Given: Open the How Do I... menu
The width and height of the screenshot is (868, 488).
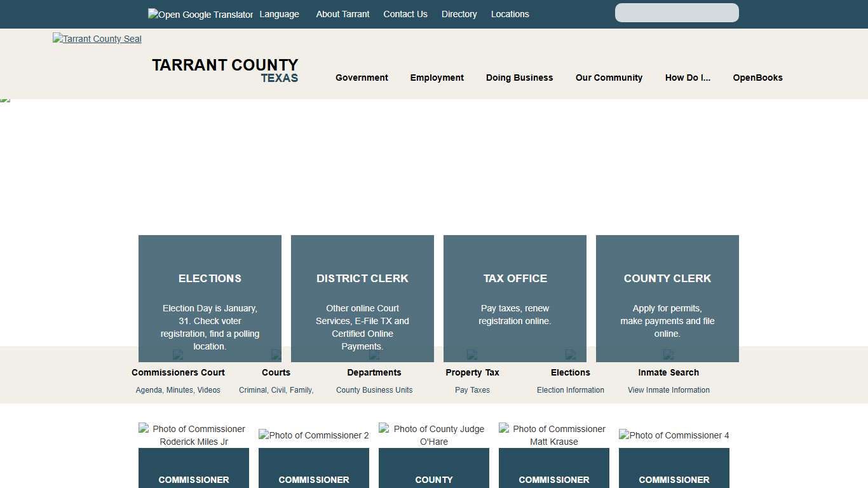Looking at the screenshot, I should 688,78.
